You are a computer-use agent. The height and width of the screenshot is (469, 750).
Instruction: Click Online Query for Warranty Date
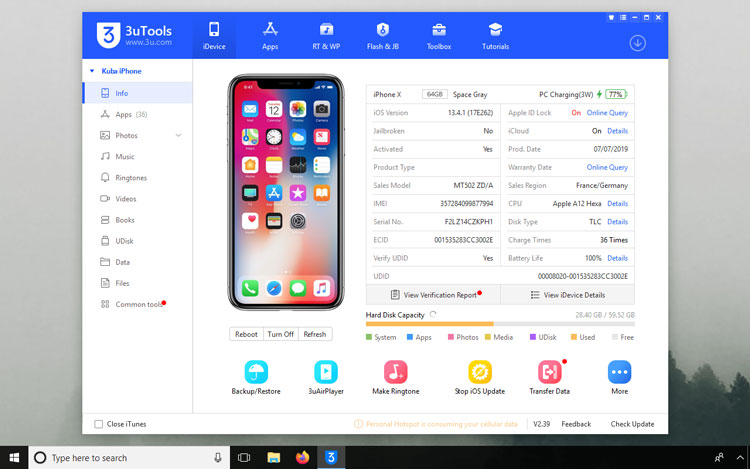(607, 167)
